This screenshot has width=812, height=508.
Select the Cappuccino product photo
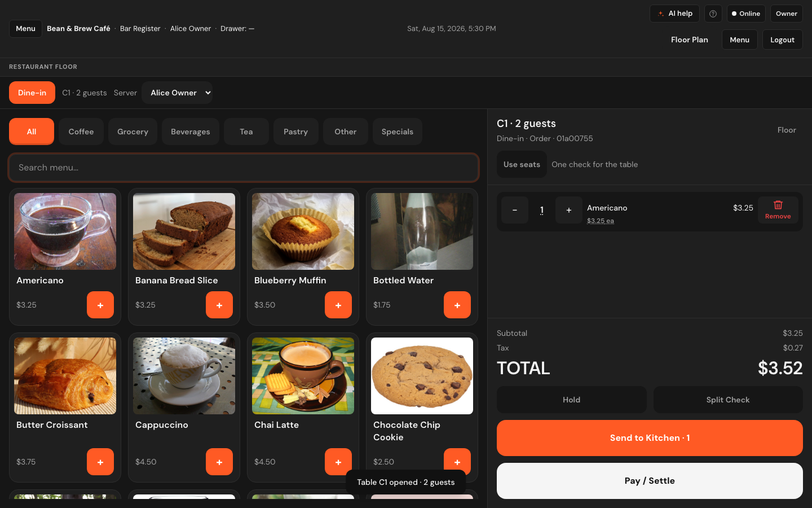pos(184,376)
